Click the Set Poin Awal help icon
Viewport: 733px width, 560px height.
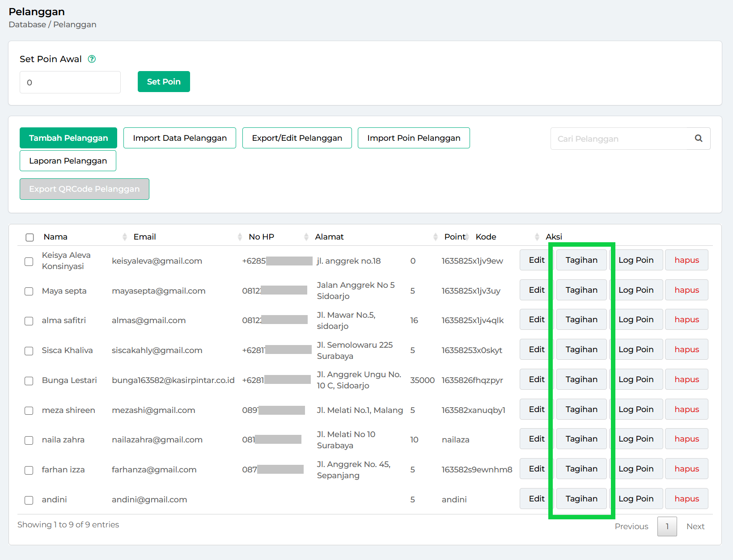(x=92, y=59)
